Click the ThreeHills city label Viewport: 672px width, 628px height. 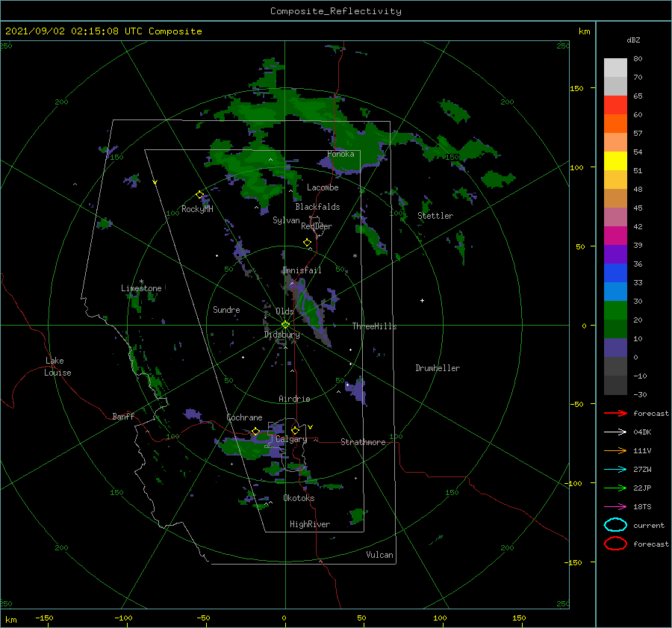click(374, 326)
